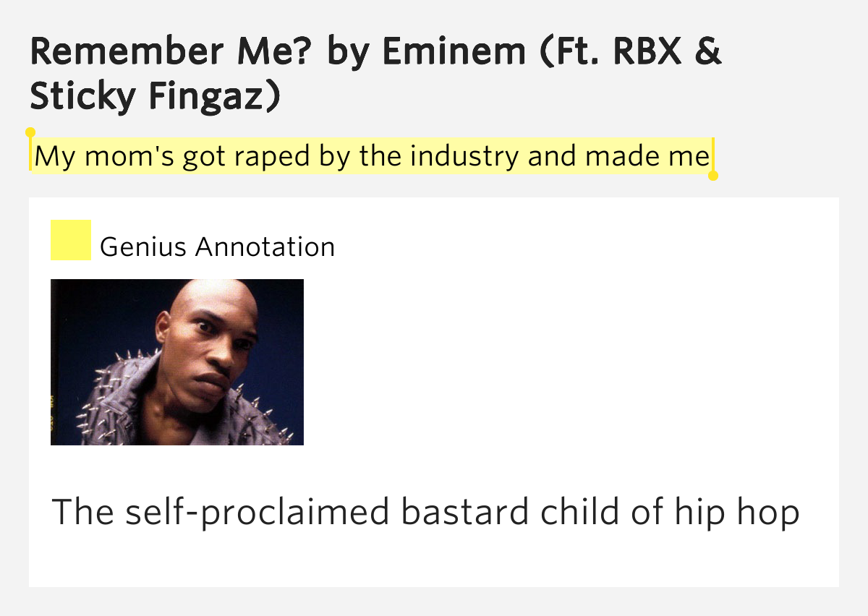Click the top-left highlight start handle
This screenshot has height=616, width=868.
click(30, 133)
